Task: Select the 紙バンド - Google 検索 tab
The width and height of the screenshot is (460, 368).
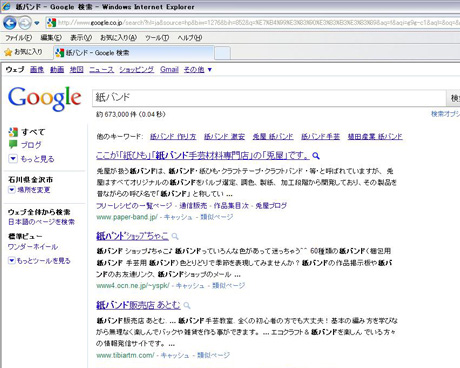Action: point(133,53)
